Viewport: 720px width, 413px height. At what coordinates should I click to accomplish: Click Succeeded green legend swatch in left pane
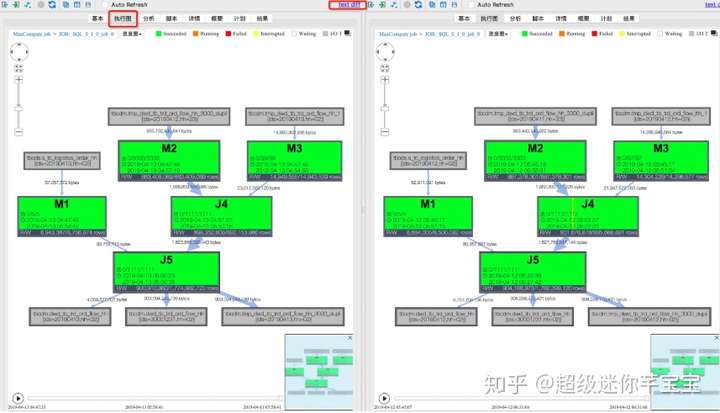[159, 34]
